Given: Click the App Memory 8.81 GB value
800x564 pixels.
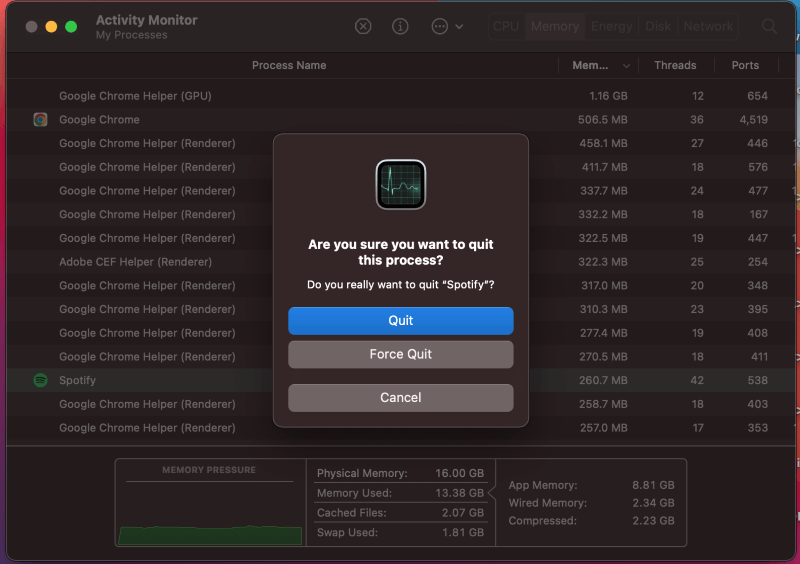Looking at the screenshot, I should point(653,485).
